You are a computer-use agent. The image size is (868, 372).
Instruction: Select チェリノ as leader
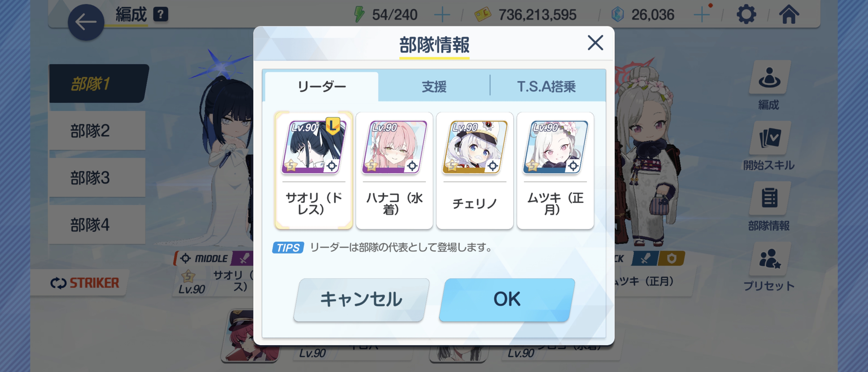(475, 170)
